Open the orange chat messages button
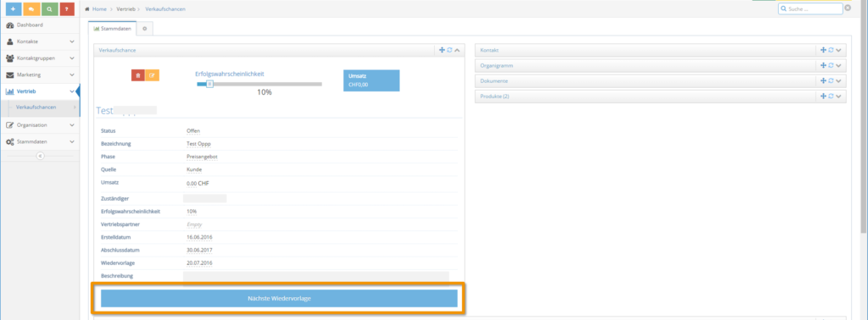 pyautogui.click(x=31, y=9)
